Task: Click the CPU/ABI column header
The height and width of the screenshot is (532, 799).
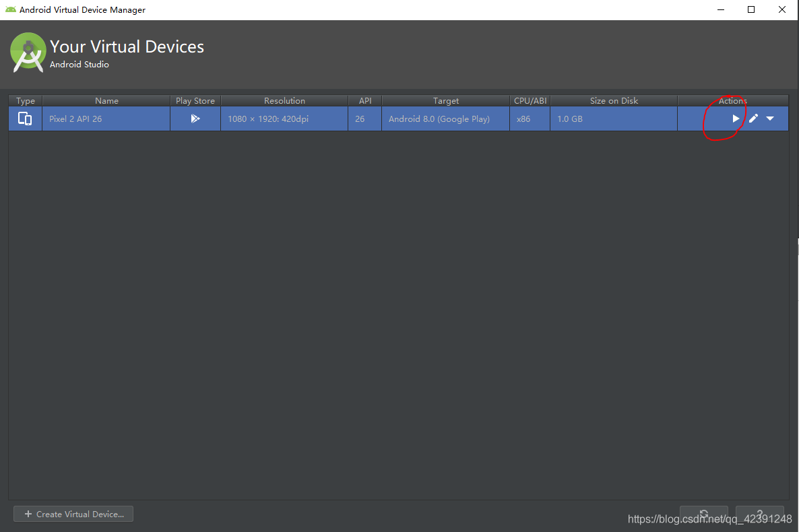Action: pyautogui.click(x=530, y=100)
